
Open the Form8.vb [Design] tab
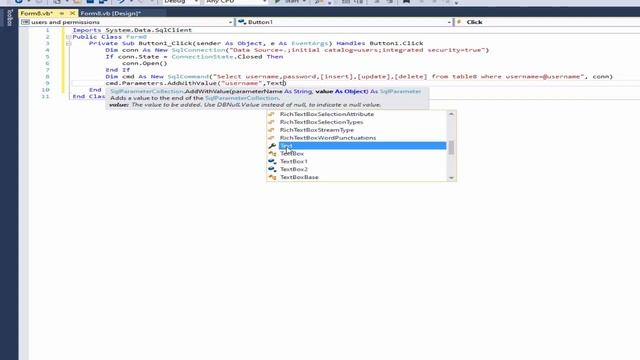[x=110, y=13]
